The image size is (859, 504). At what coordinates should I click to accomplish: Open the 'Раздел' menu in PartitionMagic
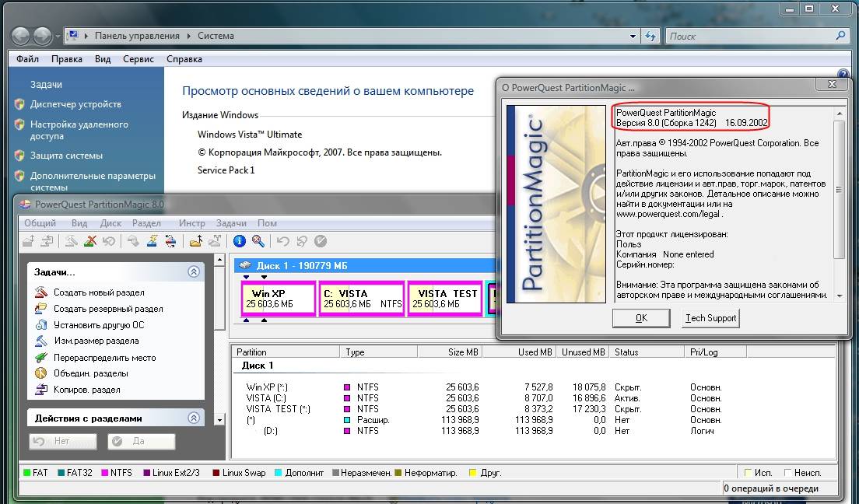[x=146, y=223]
